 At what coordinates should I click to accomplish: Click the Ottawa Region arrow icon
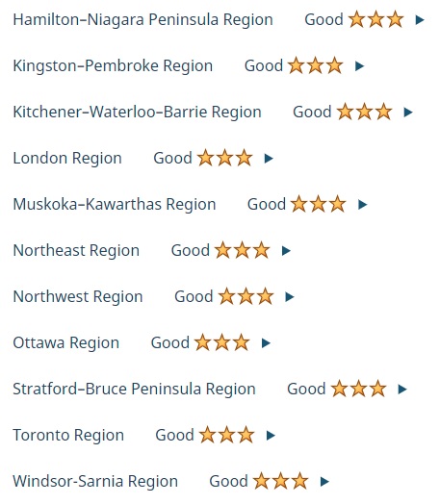click(x=266, y=343)
